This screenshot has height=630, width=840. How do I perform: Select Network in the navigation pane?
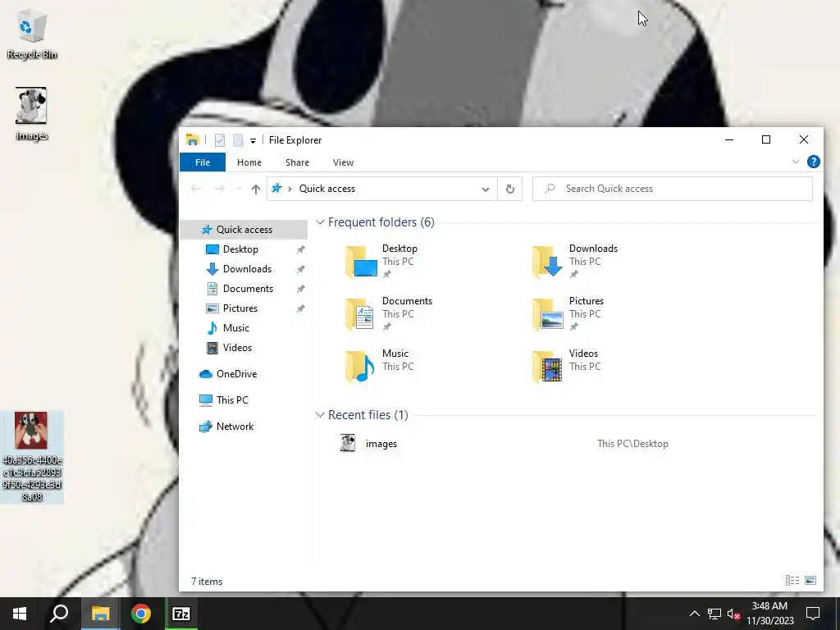tap(235, 427)
